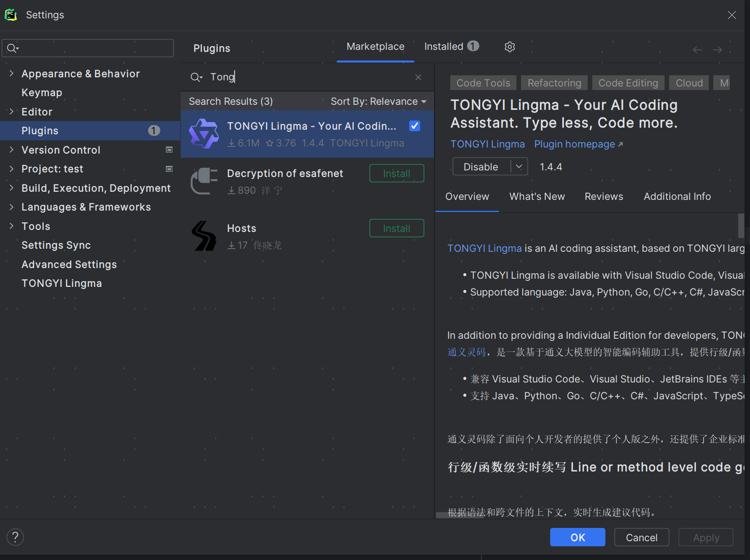Image resolution: width=750 pixels, height=560 pixels.
Task: Click the Search Results (3) header
Action: pyautogui.click(x=231, y=102)
